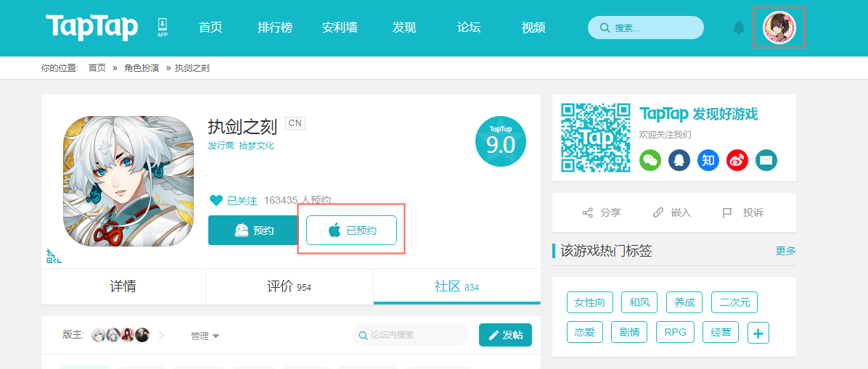Select the 养成 tag
The height and width of the screenshot is (369, 868).
[x=684, y=302]
